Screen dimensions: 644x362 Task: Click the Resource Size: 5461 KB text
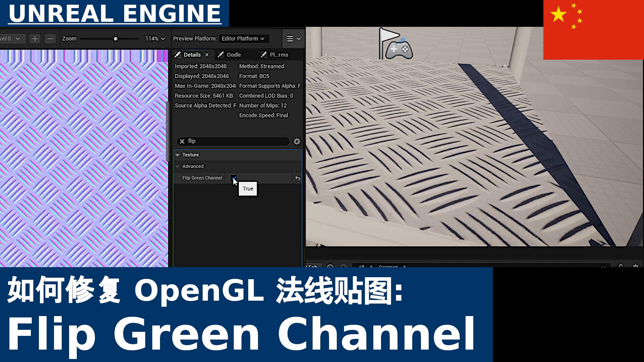204,96
